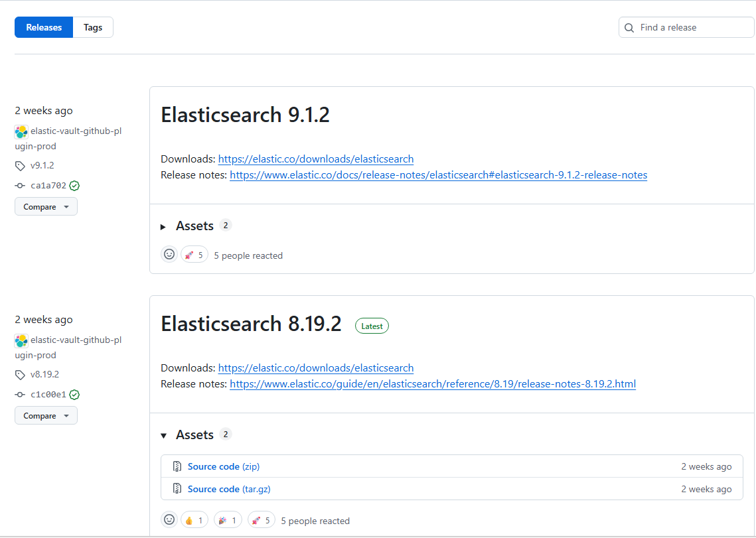Click the tag icon beside v9.1.2
The height and width of the screenshot is (538, 756).
pyautogui.click(x=19, y=165)
